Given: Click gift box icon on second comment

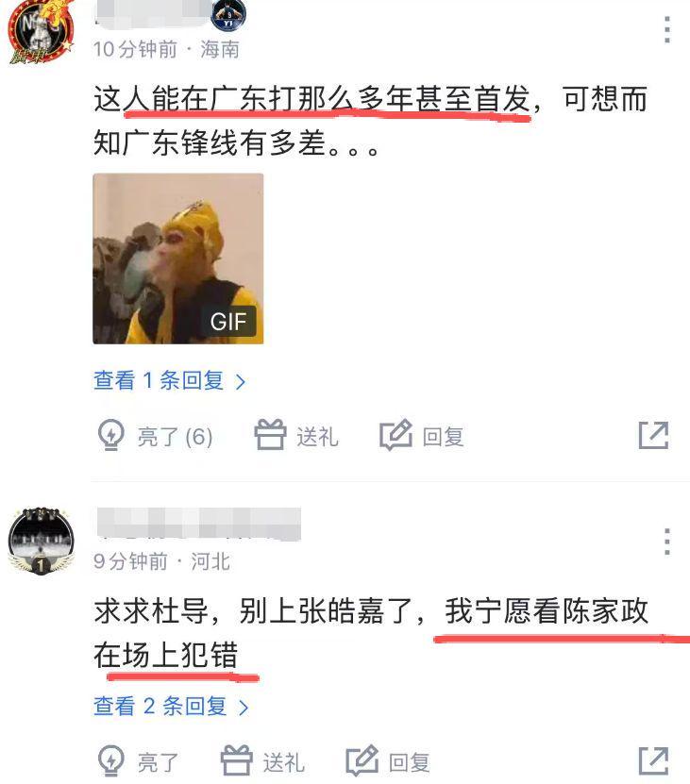Looking at the screenshot, I should pos(237,760).
